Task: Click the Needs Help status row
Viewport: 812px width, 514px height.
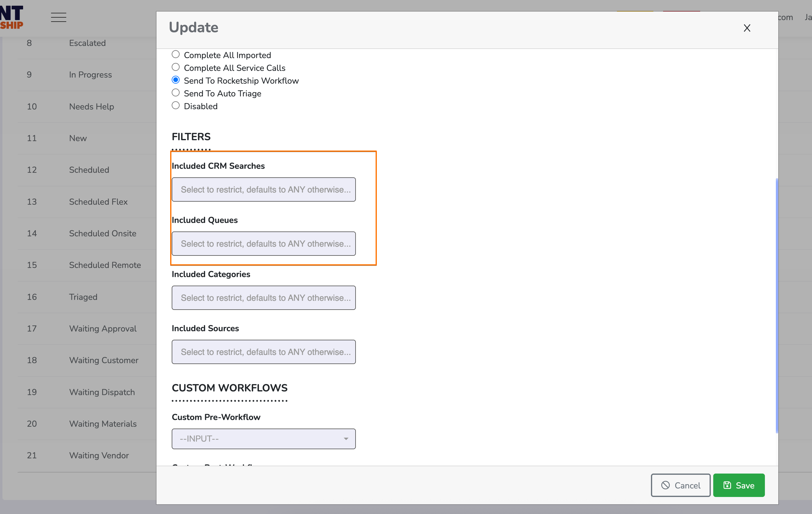Action: (91, 106)
